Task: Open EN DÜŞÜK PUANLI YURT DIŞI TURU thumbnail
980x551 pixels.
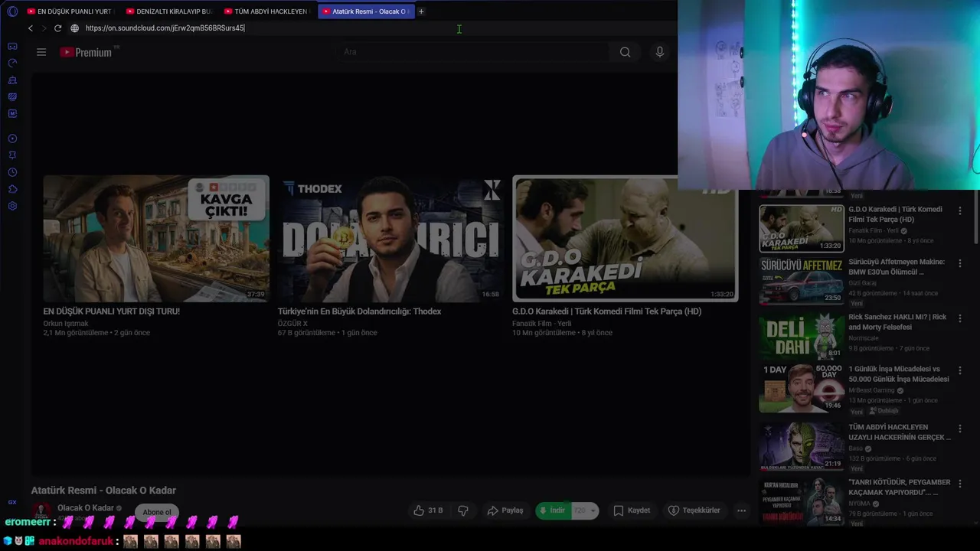Action: coord(156,239)
